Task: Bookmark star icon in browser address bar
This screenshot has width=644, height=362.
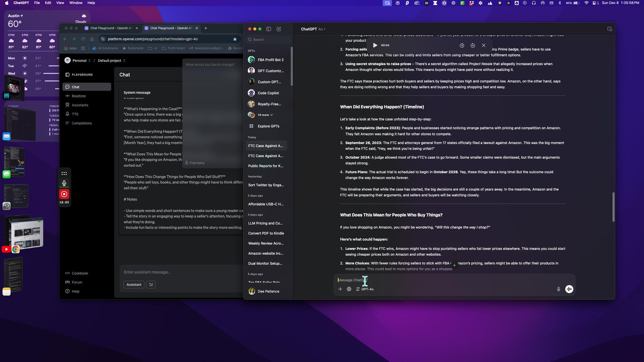Action: coord(235,39)
